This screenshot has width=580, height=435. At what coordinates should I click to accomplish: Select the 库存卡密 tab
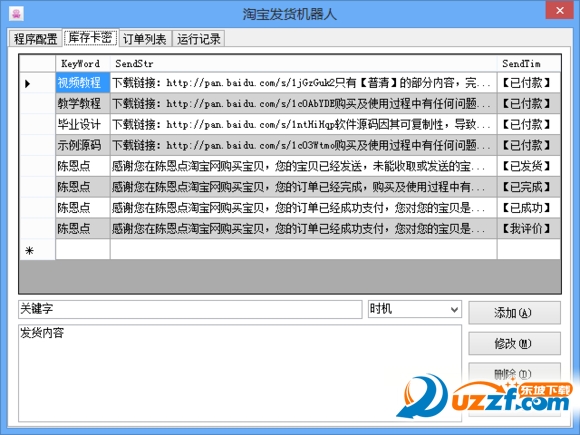point(90,38)
